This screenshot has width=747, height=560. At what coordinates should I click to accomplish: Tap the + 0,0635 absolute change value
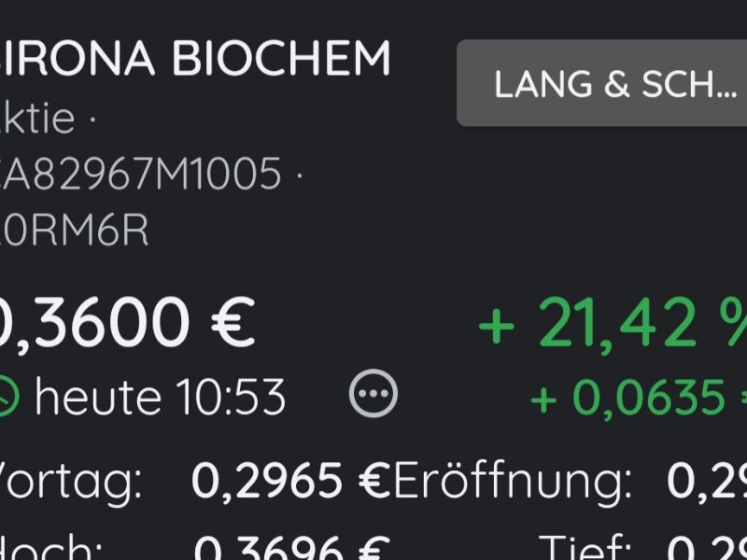pyautogui.click(x=639, y=398)
